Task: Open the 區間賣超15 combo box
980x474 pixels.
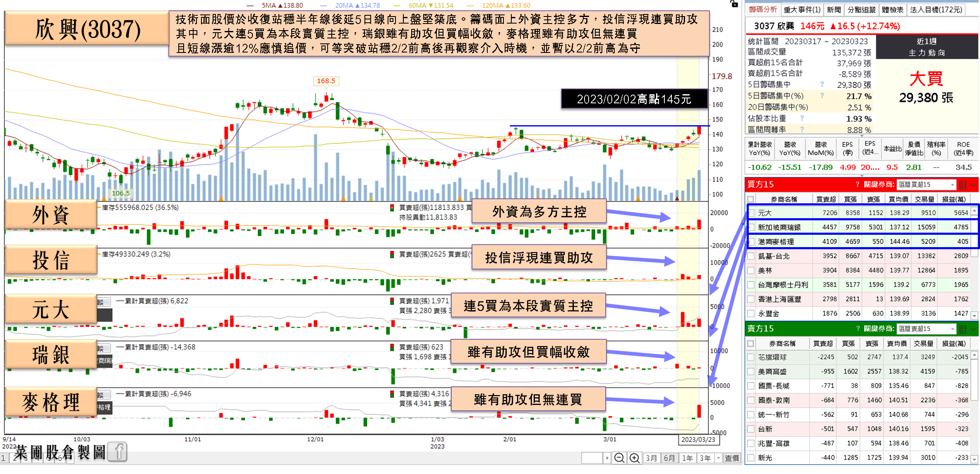Action: (x=926, y=329)
